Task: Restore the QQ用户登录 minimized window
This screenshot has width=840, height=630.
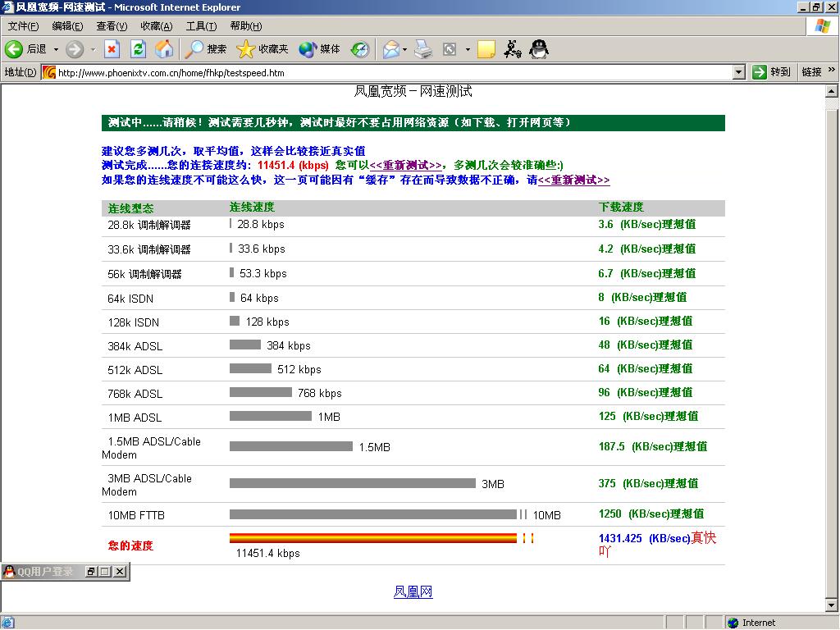Action: point(91,572)
